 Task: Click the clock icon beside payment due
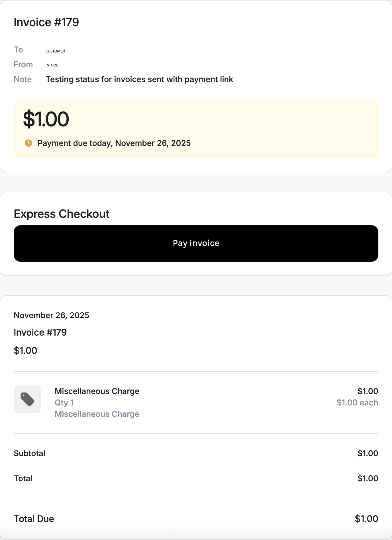pyautogui.click(x=28, y=143)
